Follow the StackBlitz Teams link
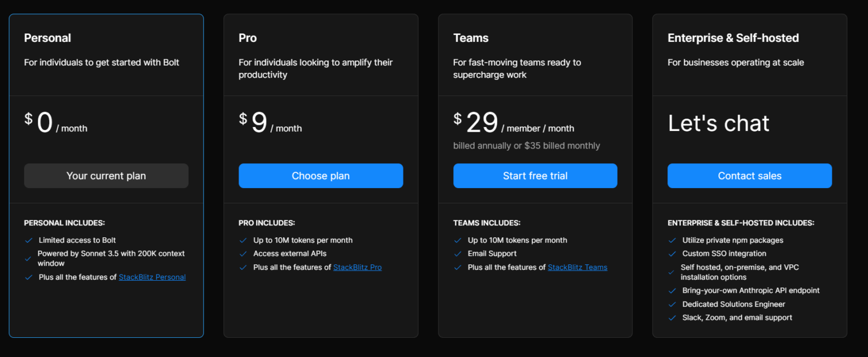Viewport: 868px width, 357px height. (x=577, y=267)
